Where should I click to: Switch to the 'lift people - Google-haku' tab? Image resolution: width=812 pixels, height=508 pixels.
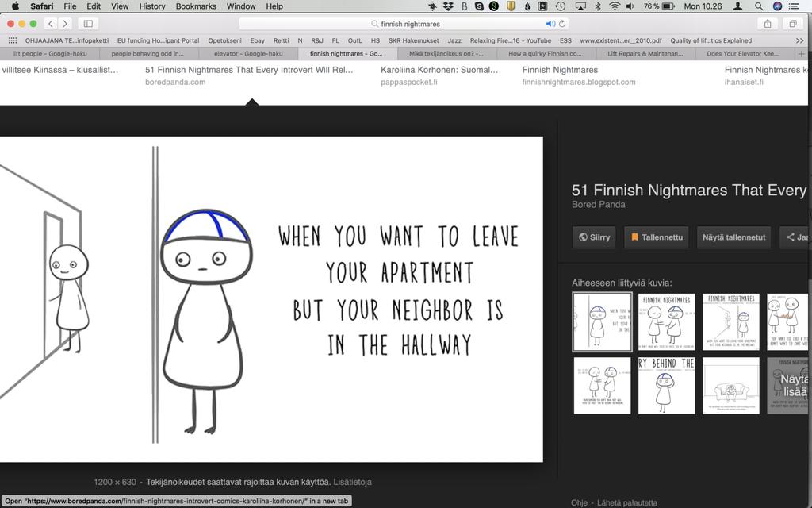point(50,53)
